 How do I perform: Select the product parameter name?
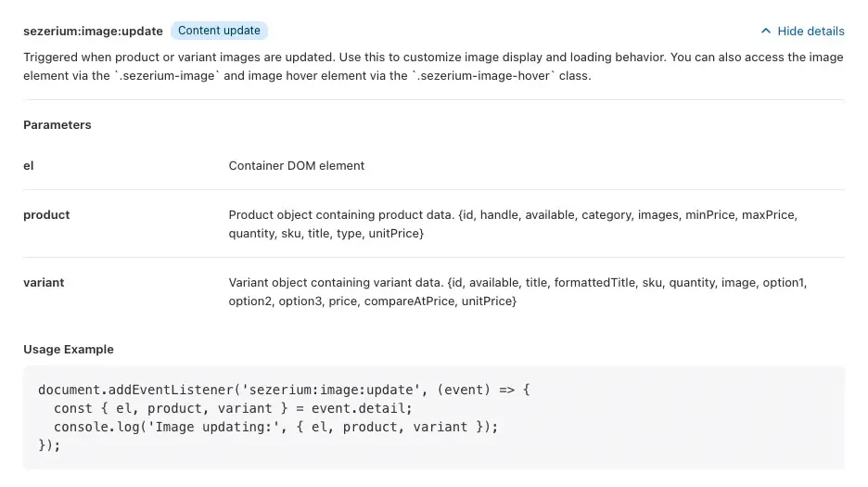46,215
